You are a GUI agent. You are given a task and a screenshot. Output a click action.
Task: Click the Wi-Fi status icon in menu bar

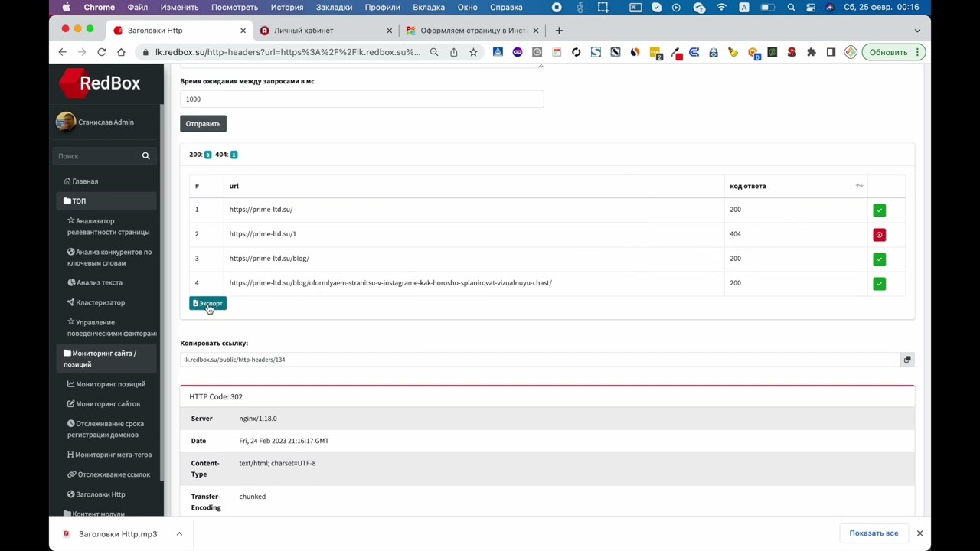721,7
